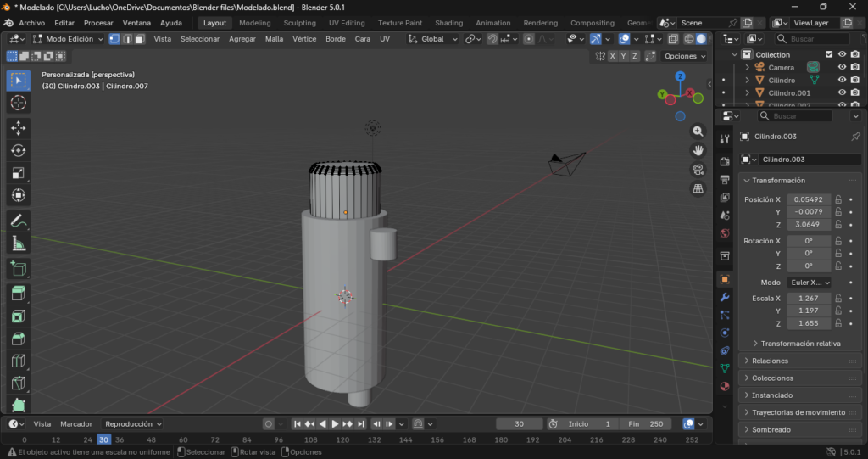
Task: Pick the Rotate tool
Action: coord(18,150)
